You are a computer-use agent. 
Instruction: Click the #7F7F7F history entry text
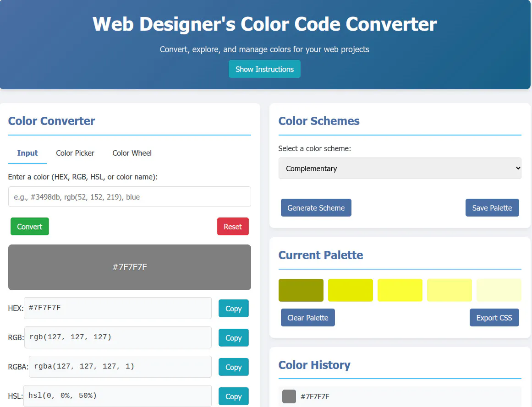click(x=315, y=396)
